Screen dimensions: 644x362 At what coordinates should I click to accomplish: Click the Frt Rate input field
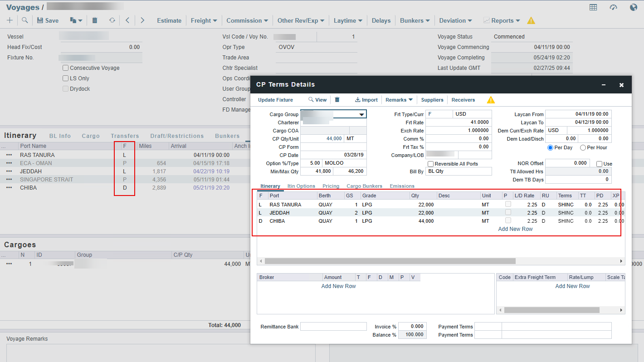point(458,122)
